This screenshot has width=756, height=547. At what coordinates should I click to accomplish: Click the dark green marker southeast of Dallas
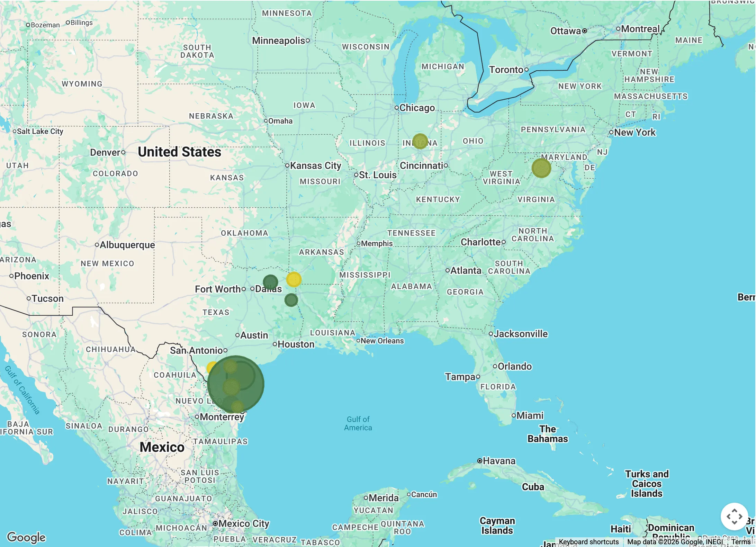[x=291, y=300]
